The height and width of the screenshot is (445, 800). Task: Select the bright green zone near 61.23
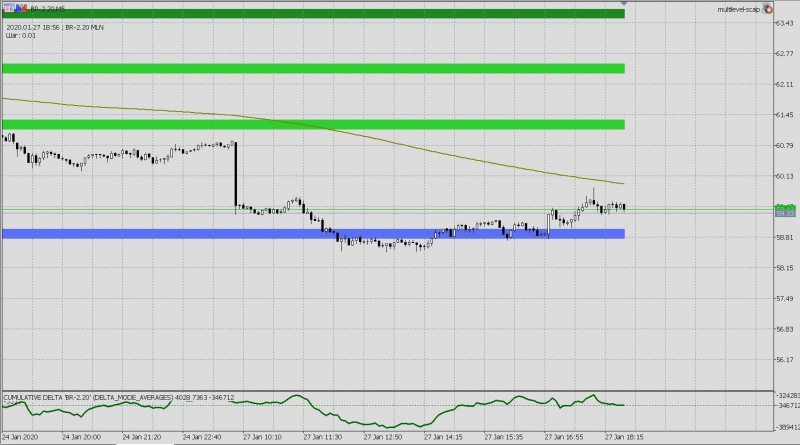pyautogui.click(x=313, y=125)
